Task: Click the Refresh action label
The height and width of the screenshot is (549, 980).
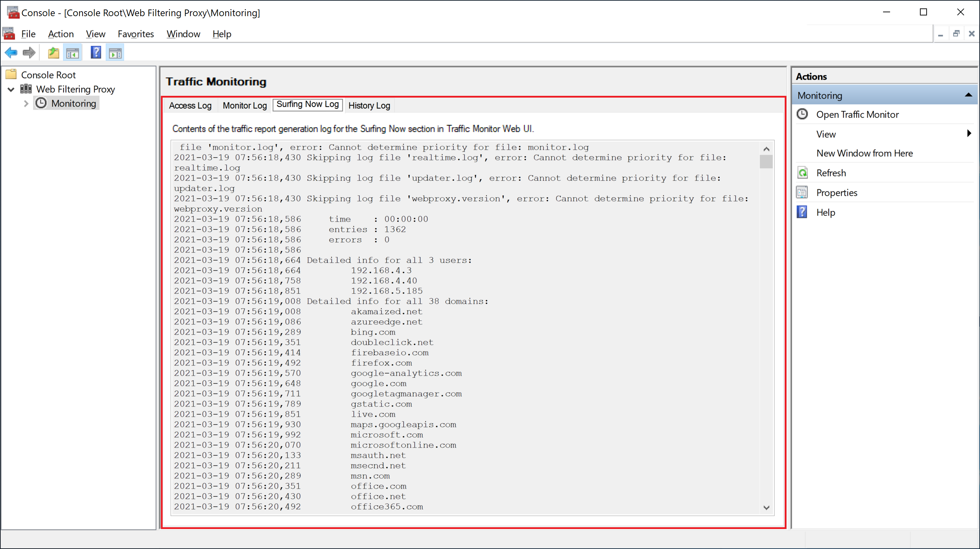Action: [831, 173]
